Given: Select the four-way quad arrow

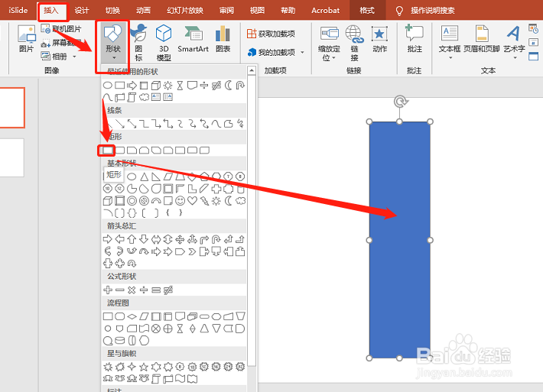Looking at the screenshot, I should tap(180, 239).
